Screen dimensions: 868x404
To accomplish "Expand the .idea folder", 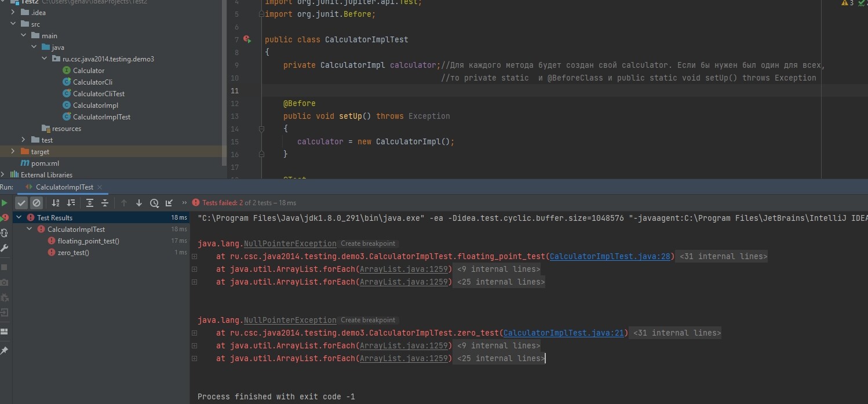I will [13, 12].
